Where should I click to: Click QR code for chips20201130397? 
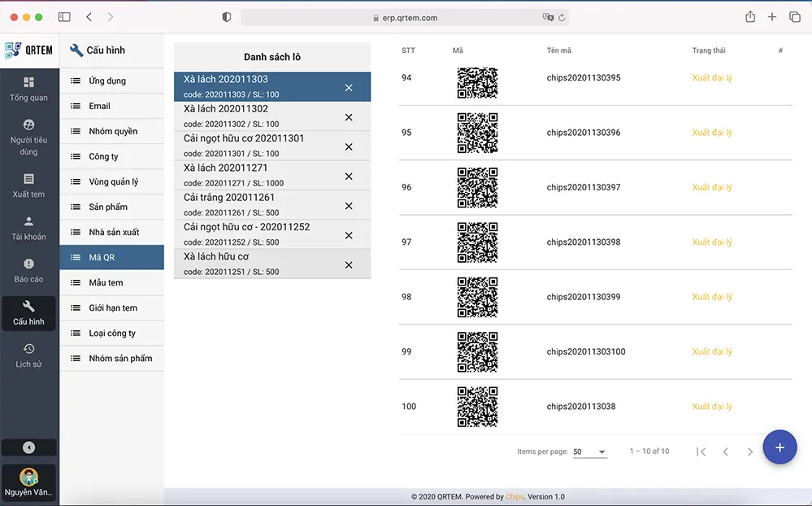coord(477,187)
